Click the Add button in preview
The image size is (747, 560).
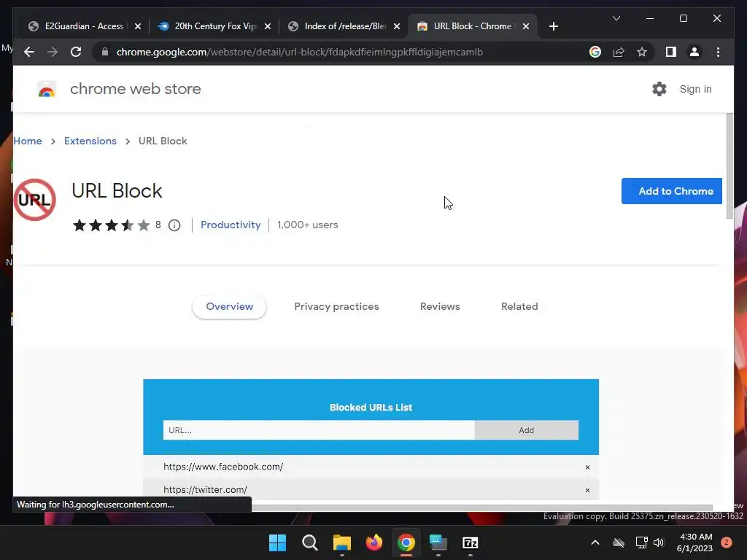tap(527, 430)
